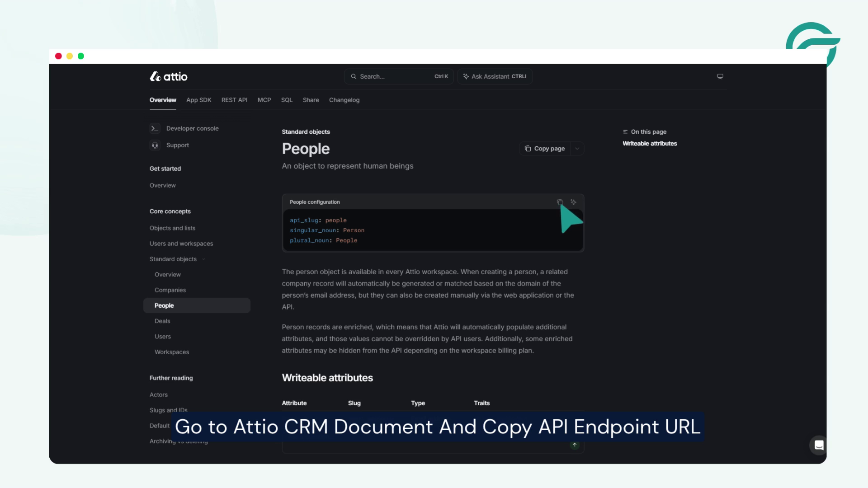The height and width of the screenshot is (488, 868).
Task: Open the Deals page
Action: tap(162, 321)
